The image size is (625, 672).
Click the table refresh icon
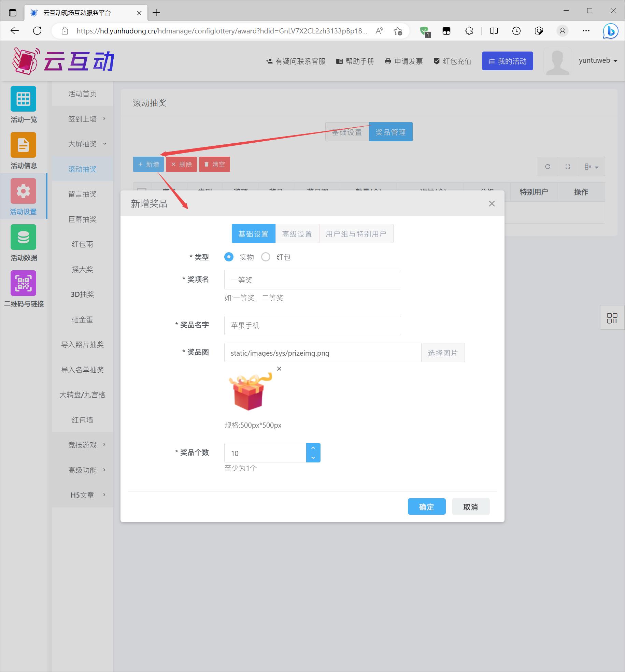[x=548, y=167]
